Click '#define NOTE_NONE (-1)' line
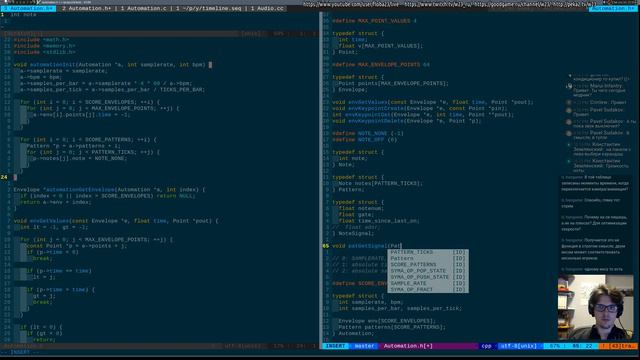Image resolution: width=640 pixels, height=360 pixels. (x=368, y=133)
